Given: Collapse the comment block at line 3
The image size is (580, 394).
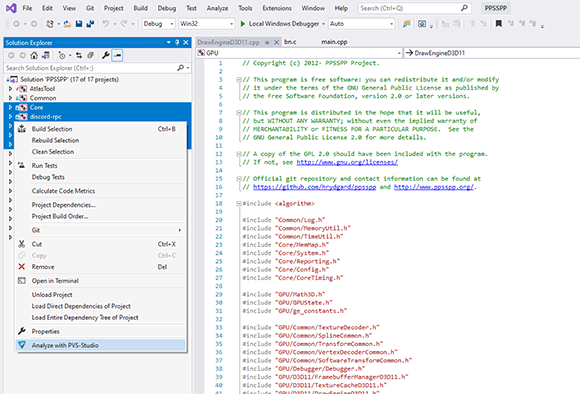Looking at the screenshot, I should 239,80.
